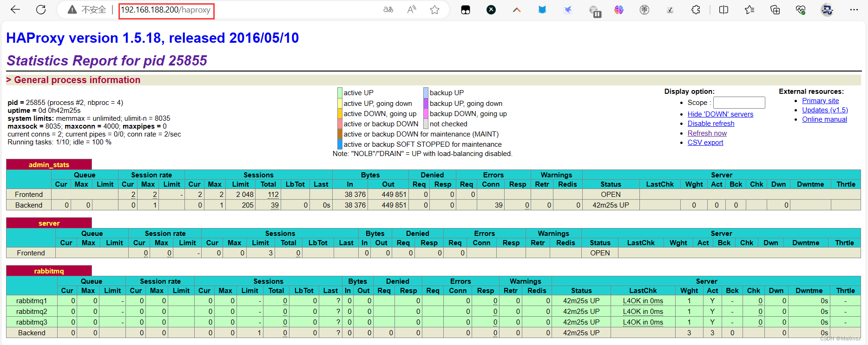868x345 pixels.
Task: Click rabbitmq2 server row name
Action: 32,312
